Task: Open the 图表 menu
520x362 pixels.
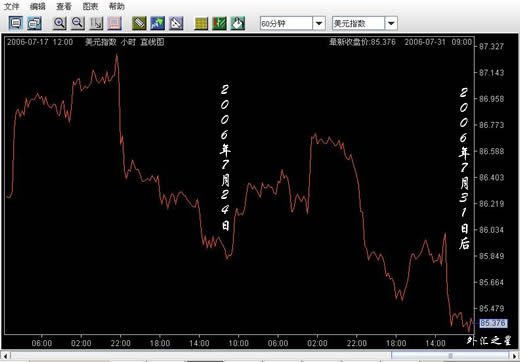Action: point(90,6)
